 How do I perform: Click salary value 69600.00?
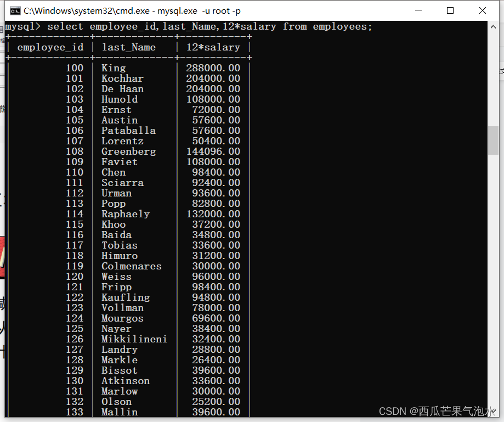click(216, 318)
